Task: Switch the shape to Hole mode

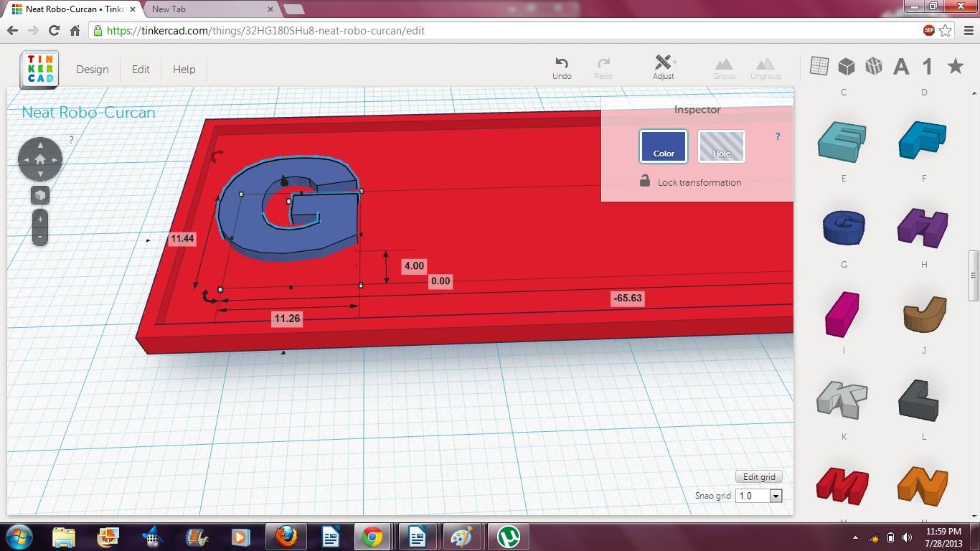Action: (721, 146)
